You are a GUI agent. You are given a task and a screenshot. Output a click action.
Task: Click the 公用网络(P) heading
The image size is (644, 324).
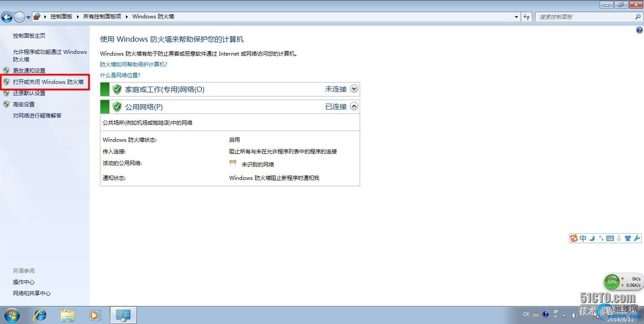pos(144,107)
